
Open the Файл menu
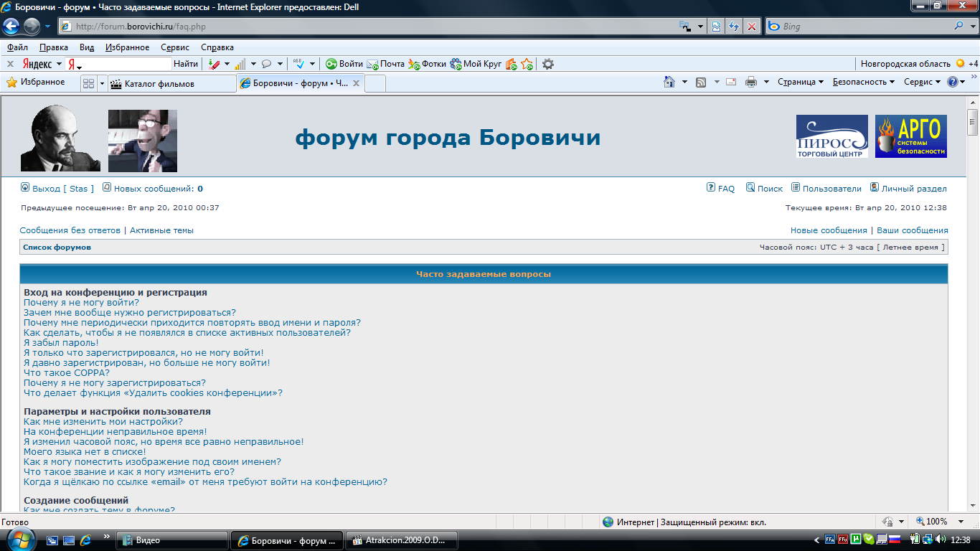[18, 47]
